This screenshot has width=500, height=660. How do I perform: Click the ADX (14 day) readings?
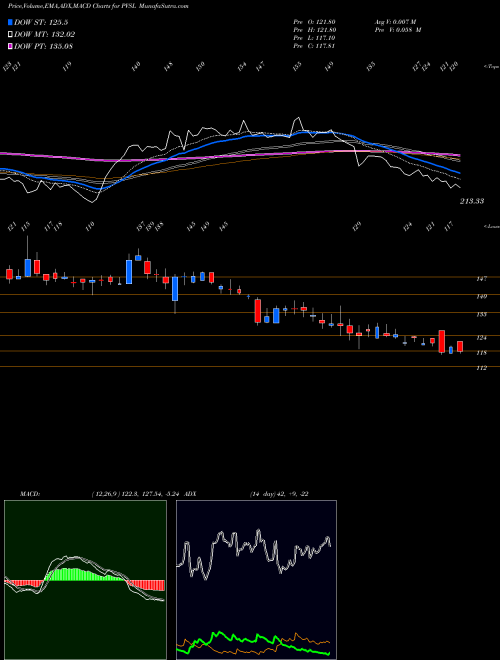[279, 494]
